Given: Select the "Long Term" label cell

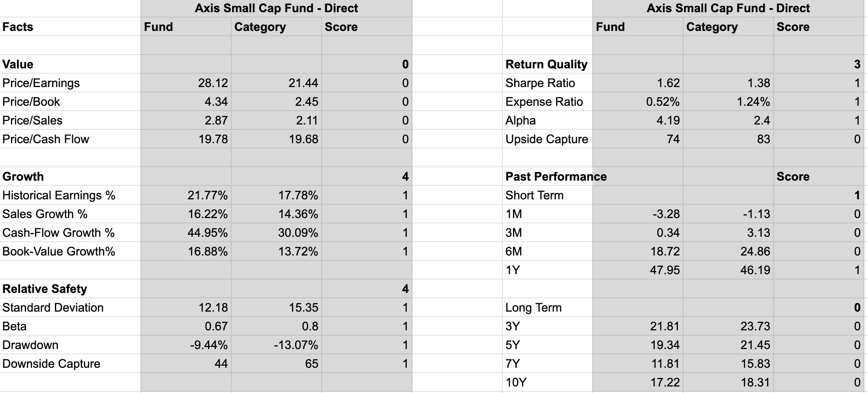Looking at the screenshot, I should pyautogui.click(x=533, y=308).
